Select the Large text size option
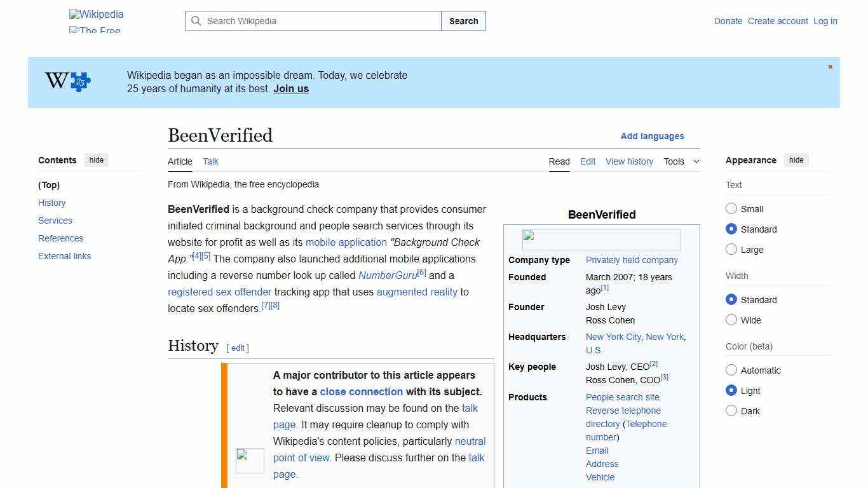 731,250
